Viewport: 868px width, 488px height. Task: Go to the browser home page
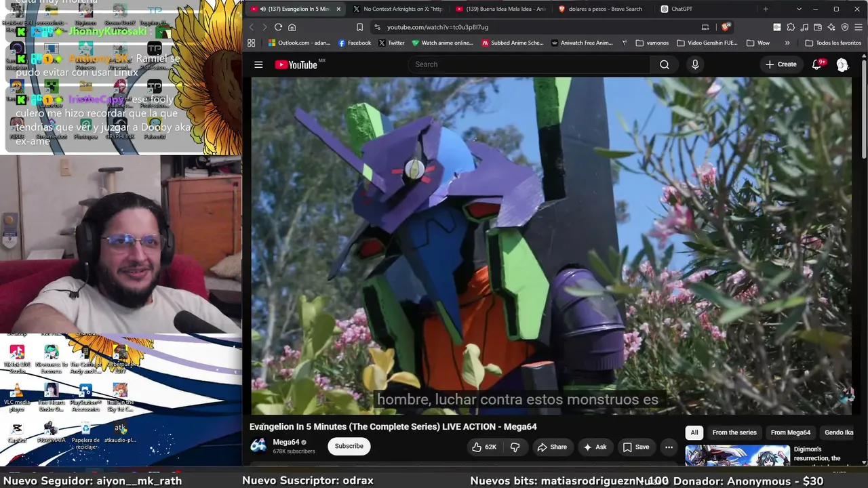[x=292, y=27]
